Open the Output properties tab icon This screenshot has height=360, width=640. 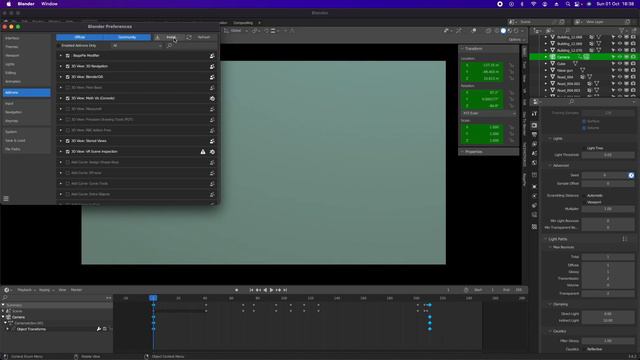point(534,135)
